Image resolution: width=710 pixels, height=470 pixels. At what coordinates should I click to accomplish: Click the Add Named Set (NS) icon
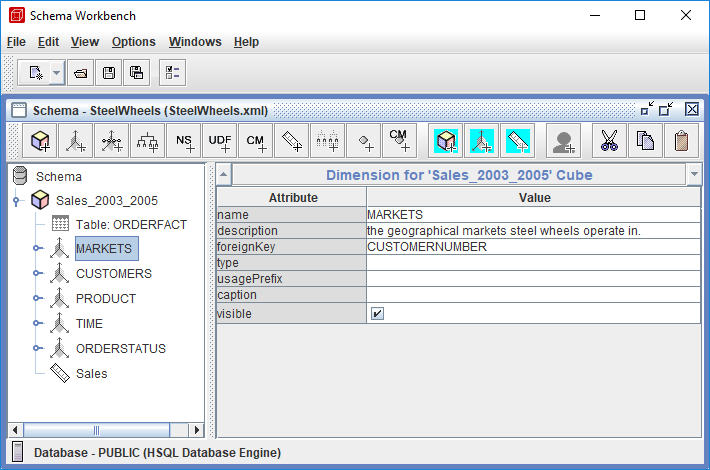(x=184, y=141)
